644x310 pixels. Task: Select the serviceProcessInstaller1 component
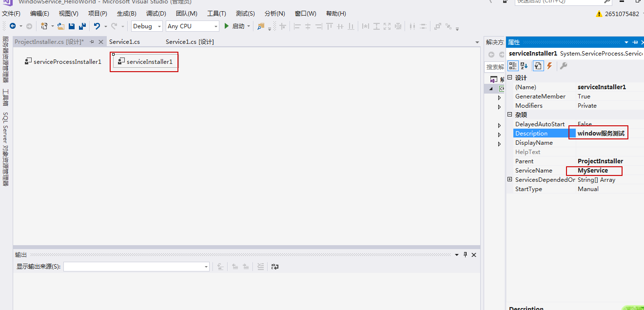click(x=62, y=61)
